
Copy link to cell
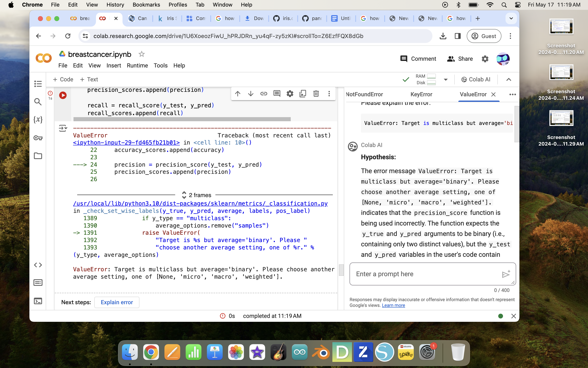264,94
